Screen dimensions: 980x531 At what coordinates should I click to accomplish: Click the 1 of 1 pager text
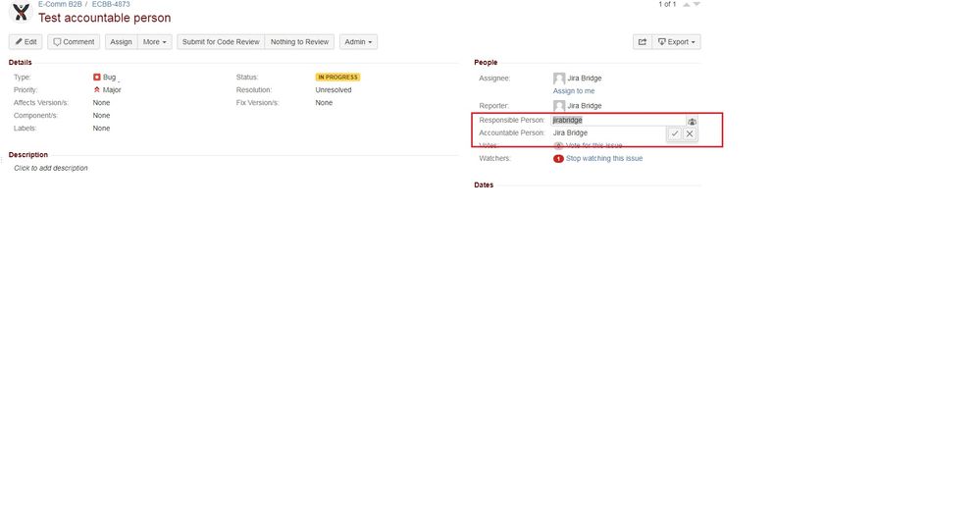coord(667,4)
